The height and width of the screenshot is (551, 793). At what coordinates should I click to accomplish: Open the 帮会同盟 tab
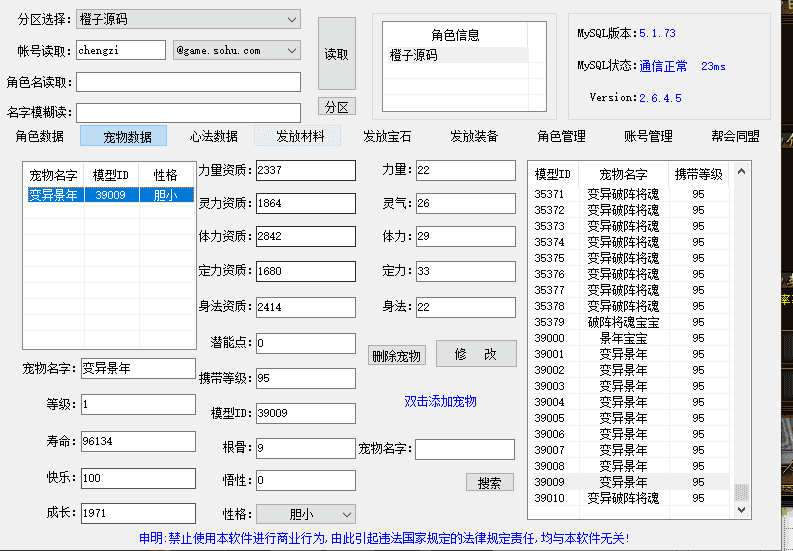coord(735,136)
